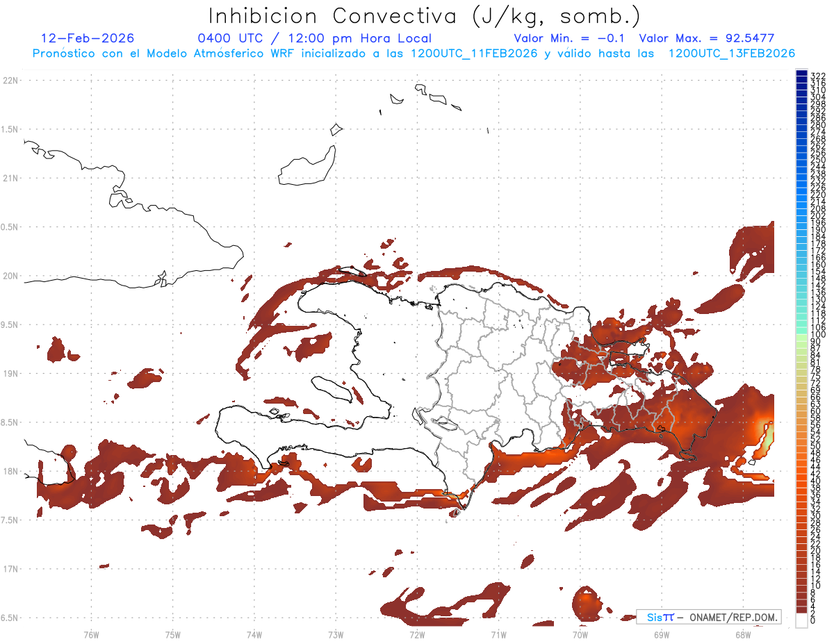Click the '22N' latitude label

pos(10,81)
